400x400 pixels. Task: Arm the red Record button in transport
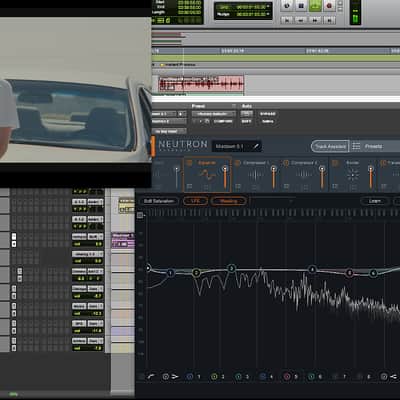coord(329,6)
